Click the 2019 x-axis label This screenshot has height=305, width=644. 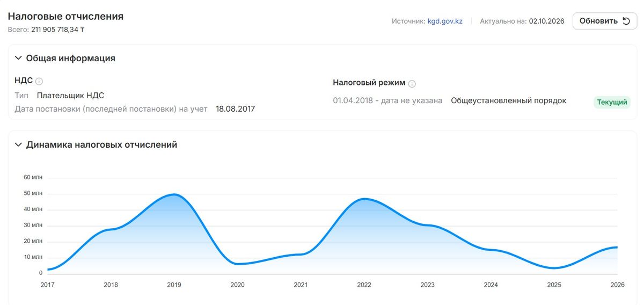pyautogui.click(x=174, y=285)
